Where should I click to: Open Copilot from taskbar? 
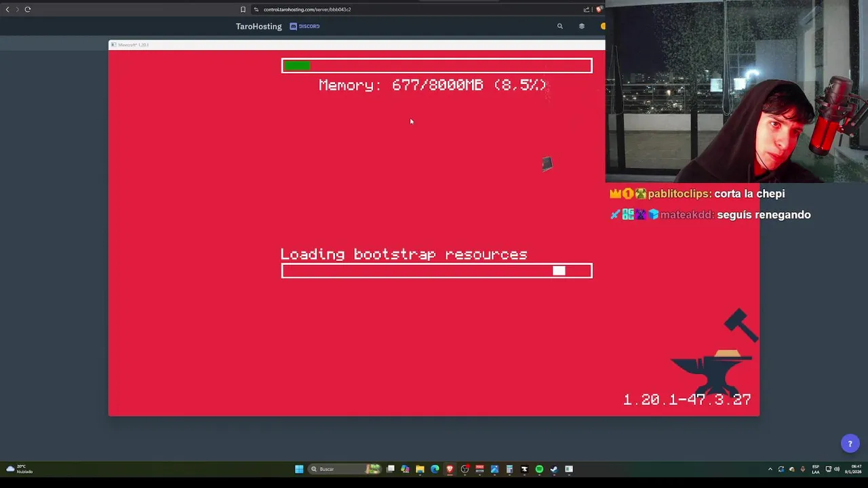pos(405,469)
